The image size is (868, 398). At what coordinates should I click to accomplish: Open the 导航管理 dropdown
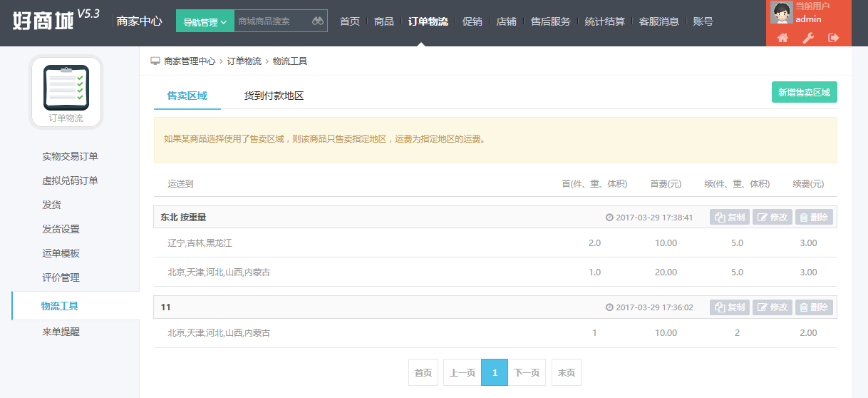coord(205,21)
